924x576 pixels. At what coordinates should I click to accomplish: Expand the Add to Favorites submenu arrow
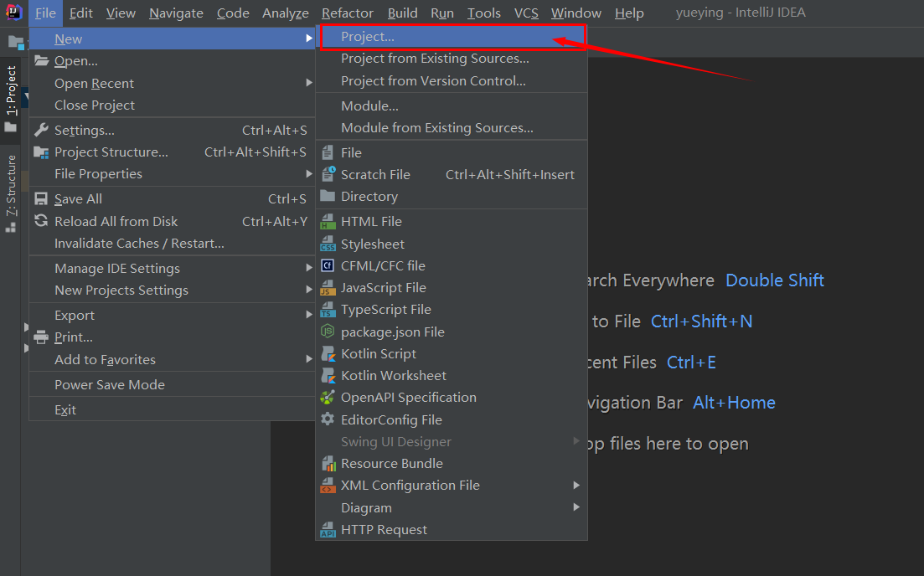point(309,358)
